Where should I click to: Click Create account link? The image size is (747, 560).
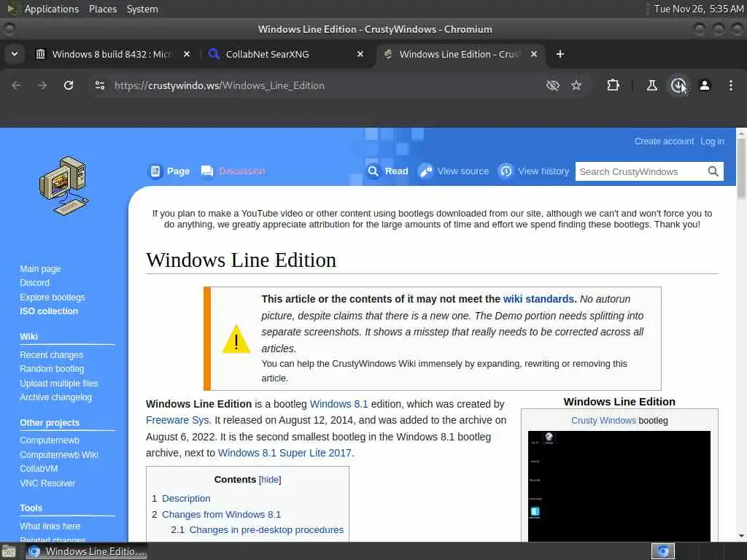pos(664,141)
